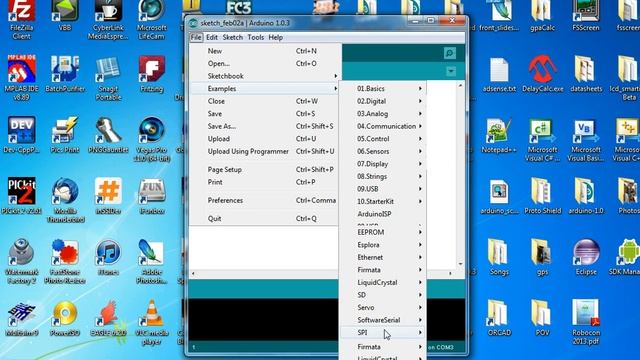Expand 07.Display examples submenu
Image resolution: width=640 pixels, height=360 pixels.
point(383,164)
